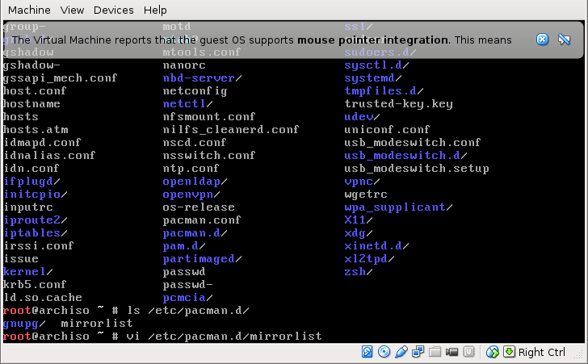Click the 'pcmcia/' directory entry
Viewport: 588px width, 364px height.
[188, 298]
